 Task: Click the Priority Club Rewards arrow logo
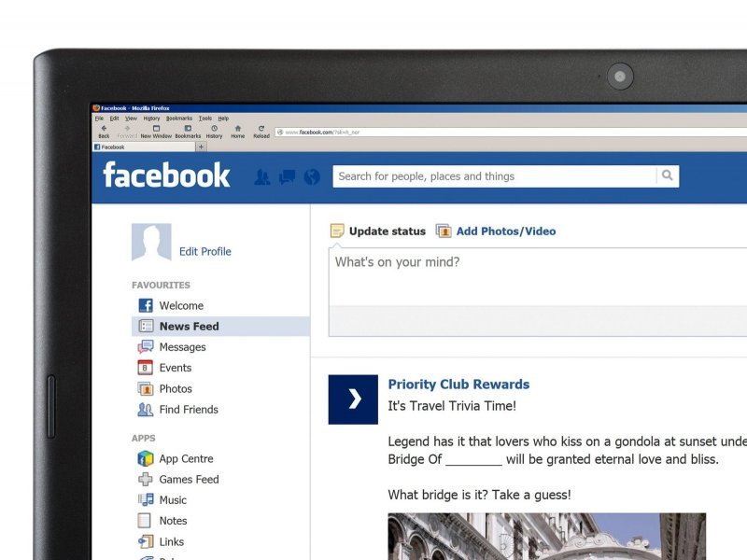click(353, 399)
